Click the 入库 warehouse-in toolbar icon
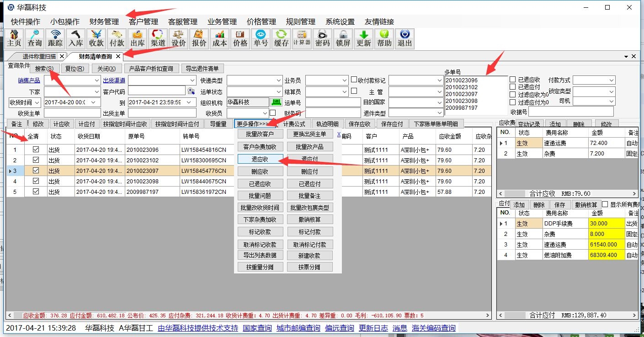 (76, 38)
